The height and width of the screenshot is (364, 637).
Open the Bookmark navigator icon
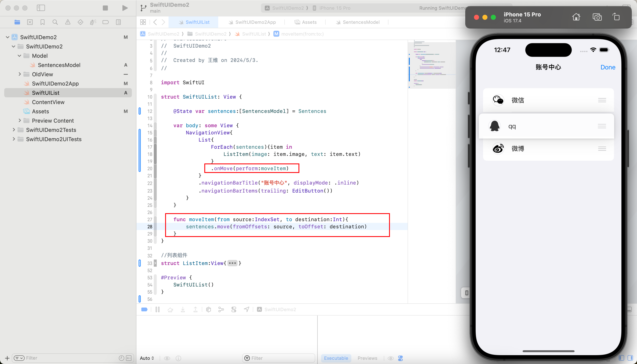click(x=43, y=22)
